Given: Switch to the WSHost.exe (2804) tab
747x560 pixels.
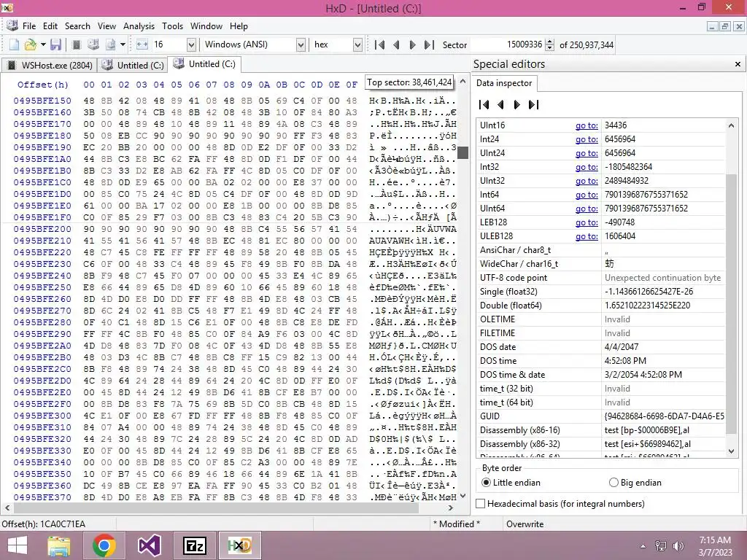Looking at the screenshot, I should pyautogui.click(x=50, y=65).
